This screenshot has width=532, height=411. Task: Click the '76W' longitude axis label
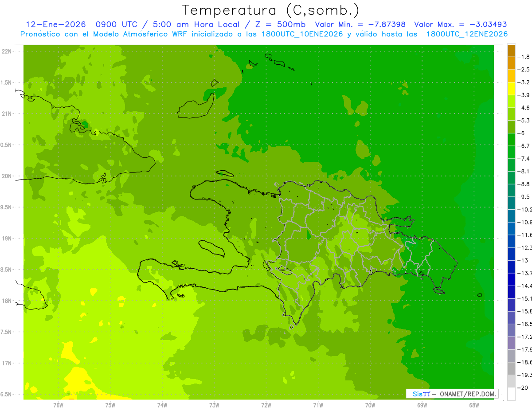(58, 405)
